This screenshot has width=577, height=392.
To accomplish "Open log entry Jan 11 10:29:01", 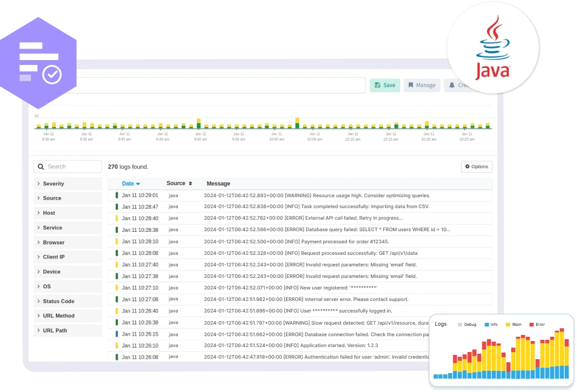I will click(x=300, y=195).
